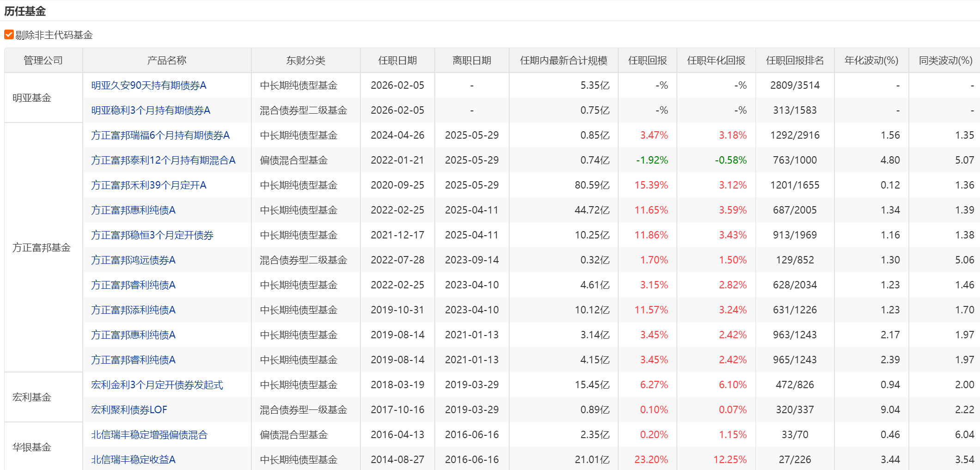Image resolution: width=980 pixels, height=470 pixels.
Task: Click the -0.58% annualized return value
Action: (730, 160)
